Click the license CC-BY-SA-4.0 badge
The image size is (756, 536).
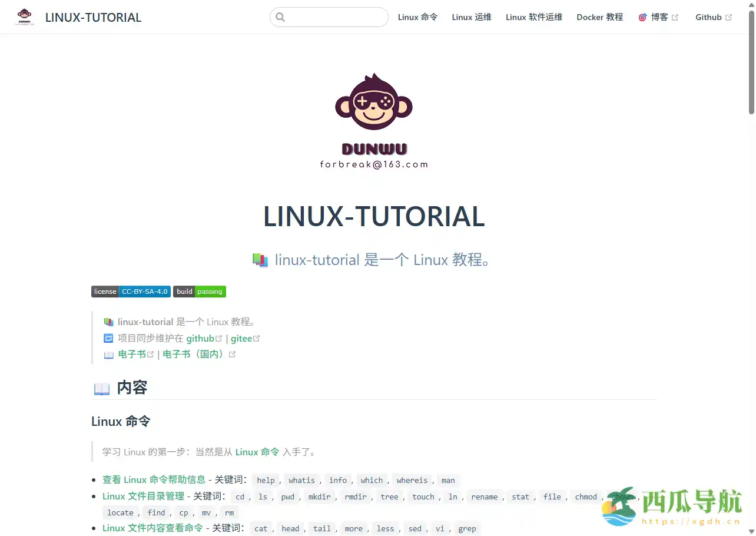click(x=130, y=291)
